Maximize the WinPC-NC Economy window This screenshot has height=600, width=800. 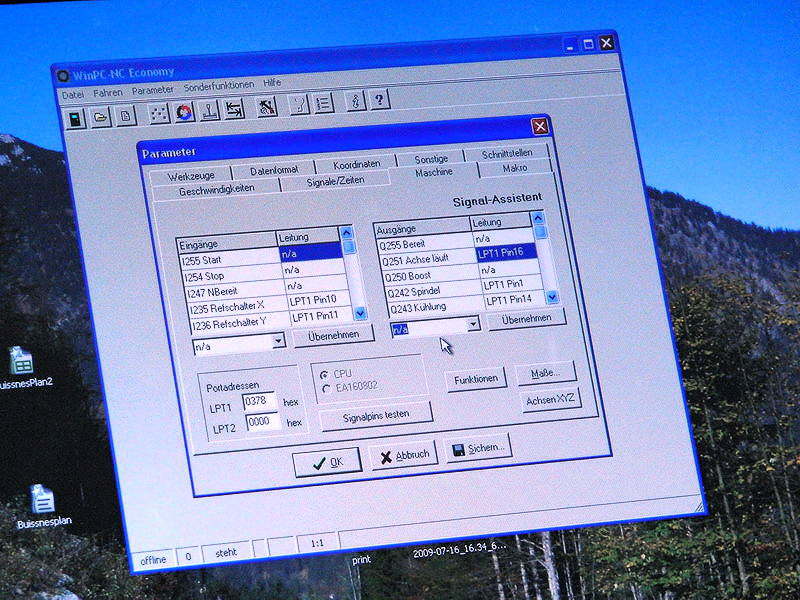point(588,44)
